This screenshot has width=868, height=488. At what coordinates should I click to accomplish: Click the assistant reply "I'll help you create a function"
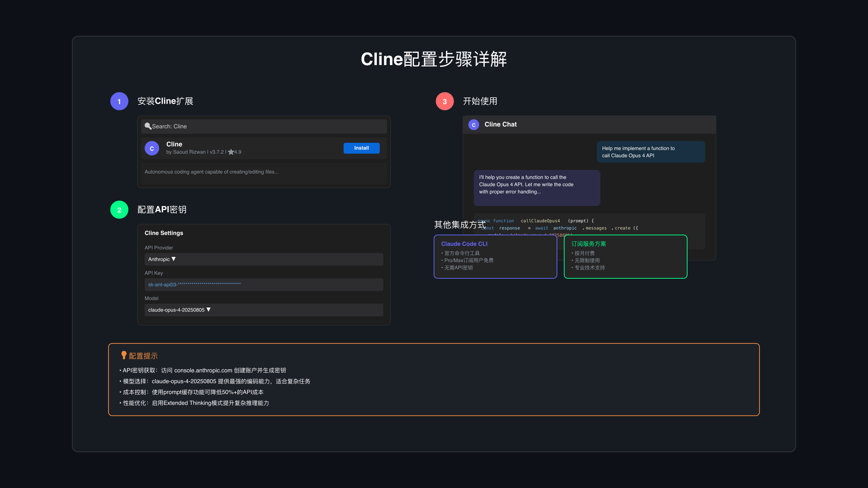pyautogui.click(x=537, y=188)
